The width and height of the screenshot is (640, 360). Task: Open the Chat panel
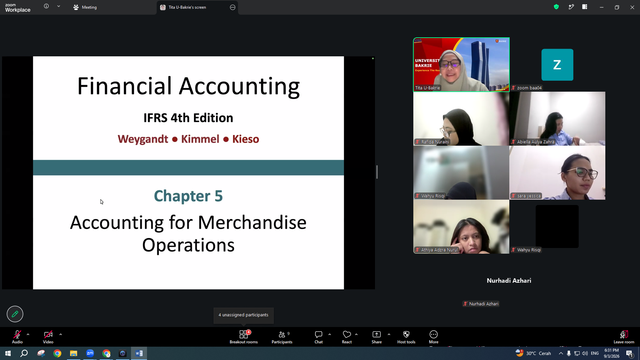tap(318, 337)
